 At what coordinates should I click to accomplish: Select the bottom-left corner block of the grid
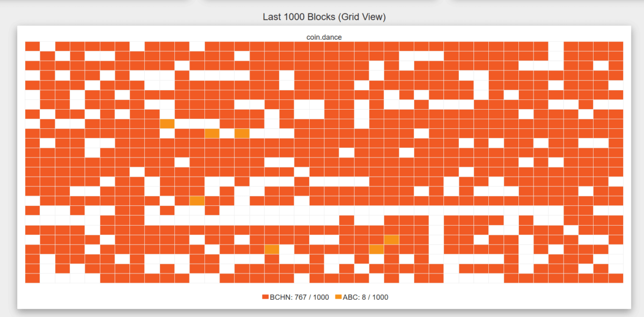(32, 278)
